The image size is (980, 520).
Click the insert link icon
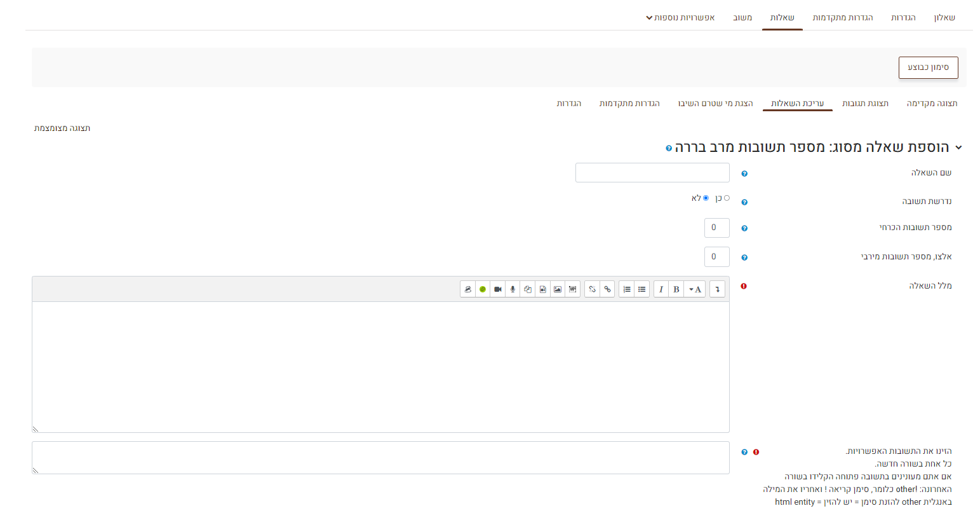(x=607, y=289)
